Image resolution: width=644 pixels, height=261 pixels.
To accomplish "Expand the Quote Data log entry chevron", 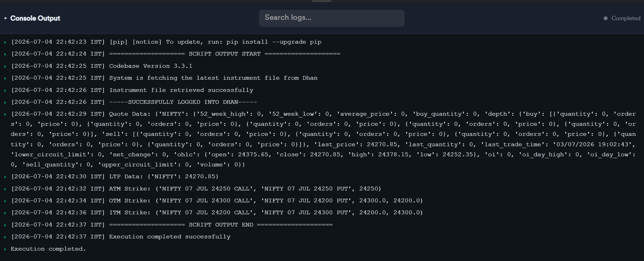I will coord(5,114).
